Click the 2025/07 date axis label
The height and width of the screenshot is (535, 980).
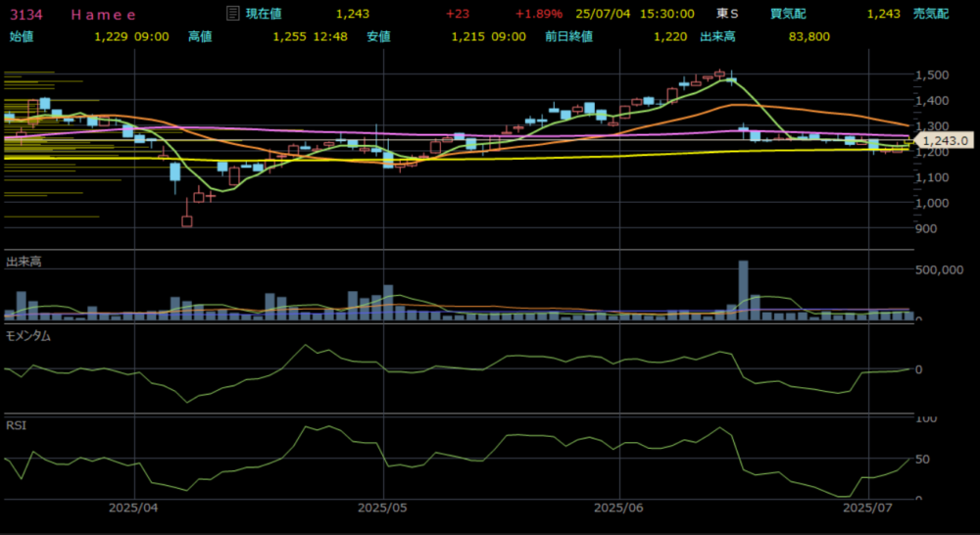click(x=869, y=509)
